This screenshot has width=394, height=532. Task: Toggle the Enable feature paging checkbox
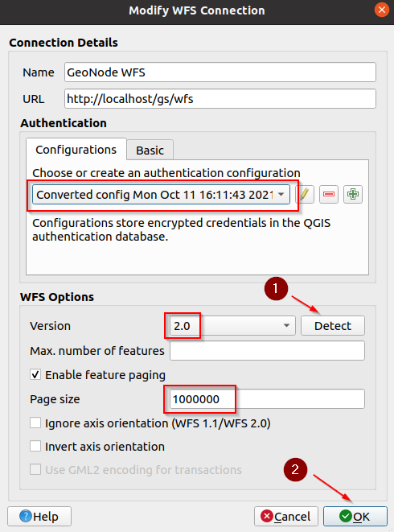click(x=35, y=375)
